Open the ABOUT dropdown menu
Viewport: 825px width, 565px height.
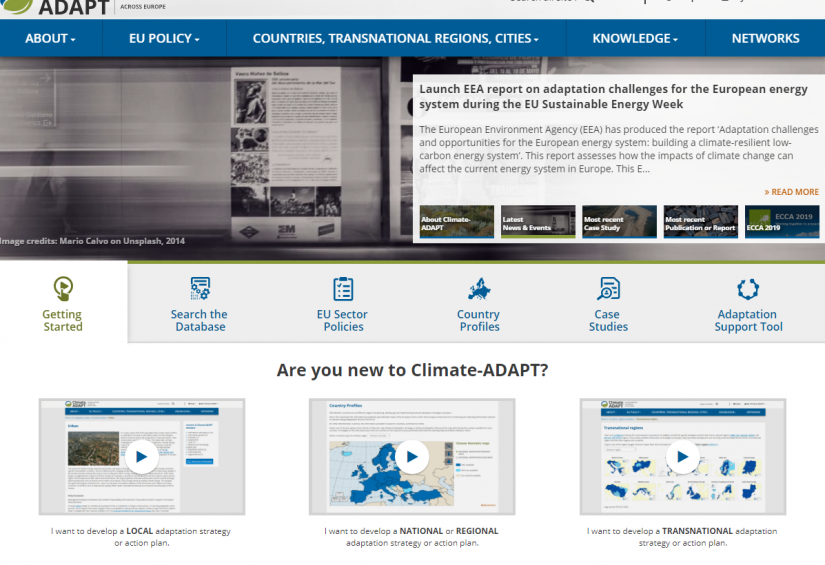coord(51,38)
